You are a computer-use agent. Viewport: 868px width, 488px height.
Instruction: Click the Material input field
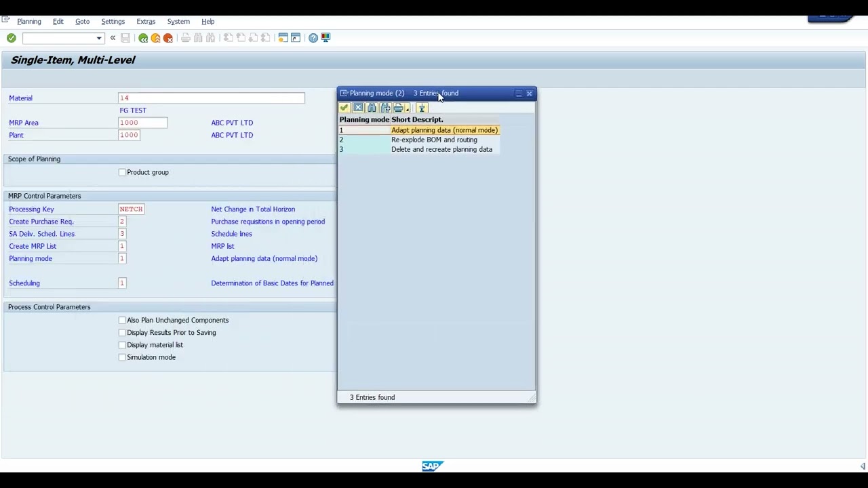click(211, 98)
